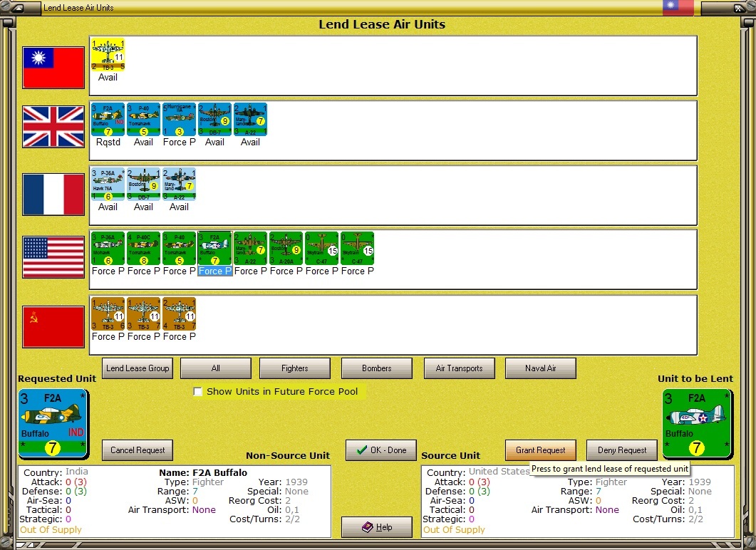Screen dimensions: 756x550
Task: Click the Unit to be Lent Buffalo counter
Action: coord(697,423)
